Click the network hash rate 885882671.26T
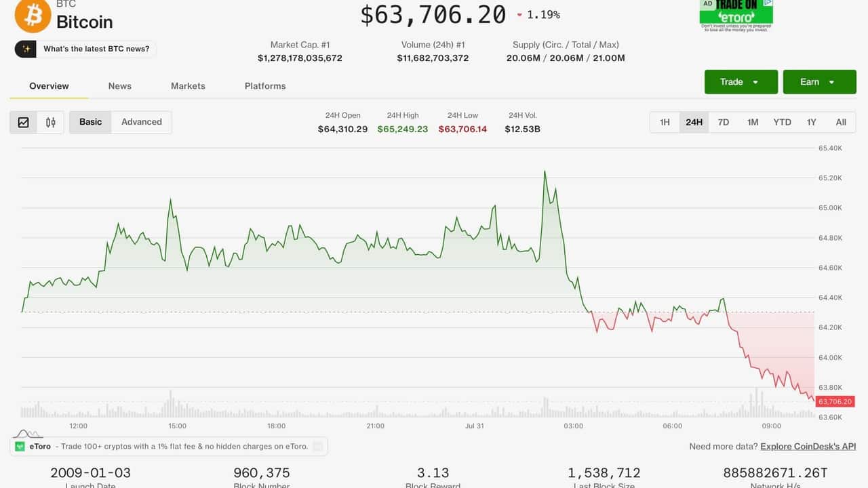This screenshot has width=868, height=488. pyautogui.click(x=775, y=472)
